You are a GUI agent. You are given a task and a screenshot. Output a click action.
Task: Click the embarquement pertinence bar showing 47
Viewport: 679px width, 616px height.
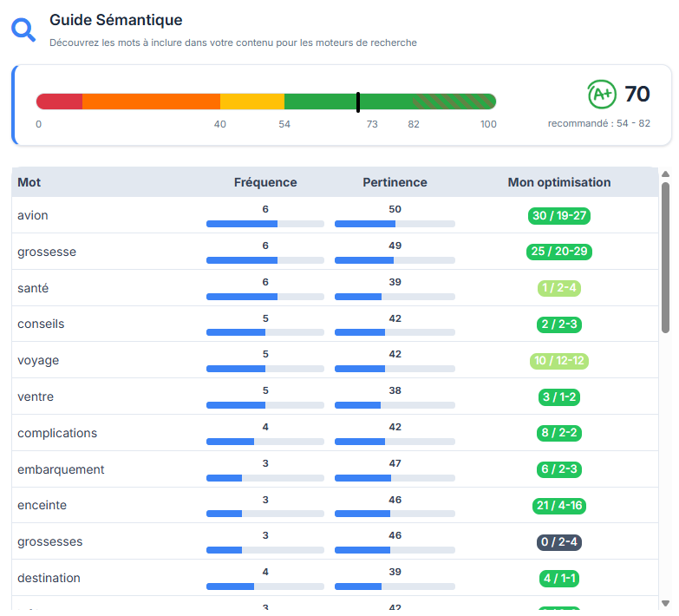[395, 478]
